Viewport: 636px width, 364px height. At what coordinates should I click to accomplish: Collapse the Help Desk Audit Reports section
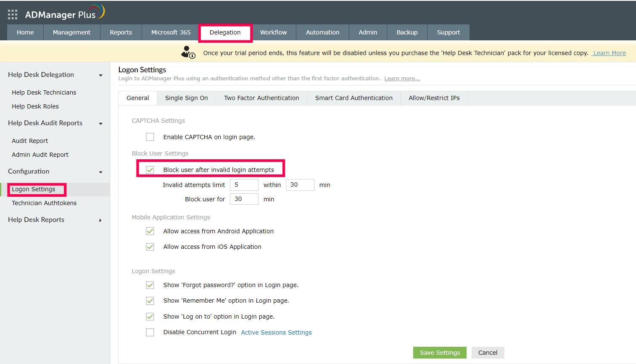(x=100, y=124)
